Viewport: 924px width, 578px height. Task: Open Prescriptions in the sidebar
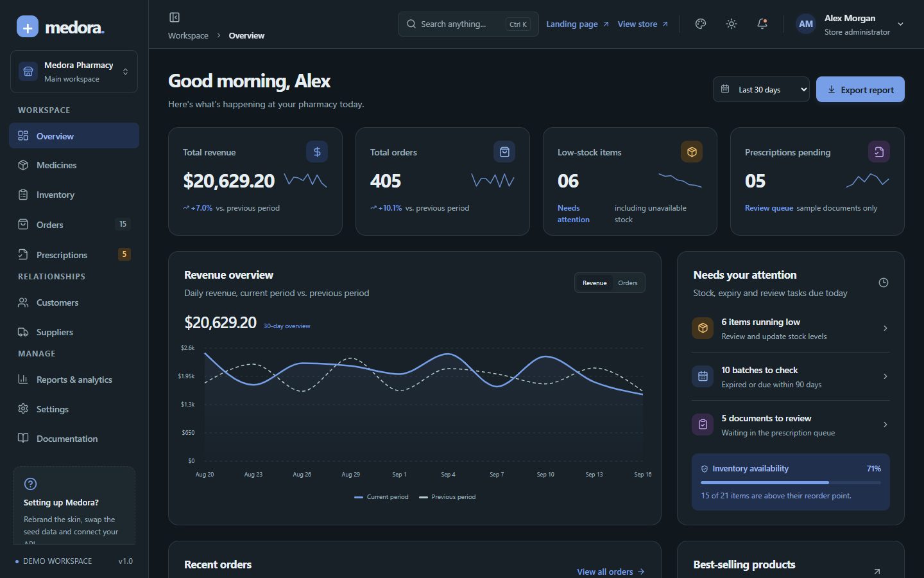(x=74, y=255)
